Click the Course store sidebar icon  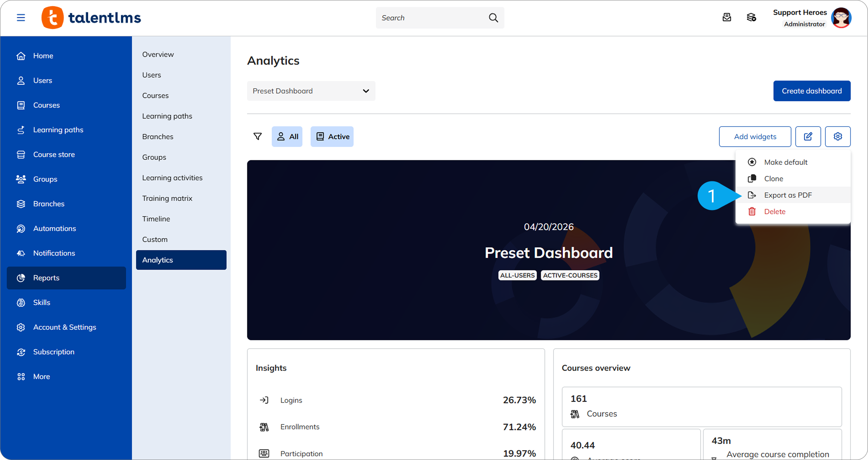click(x=21, y=155)
